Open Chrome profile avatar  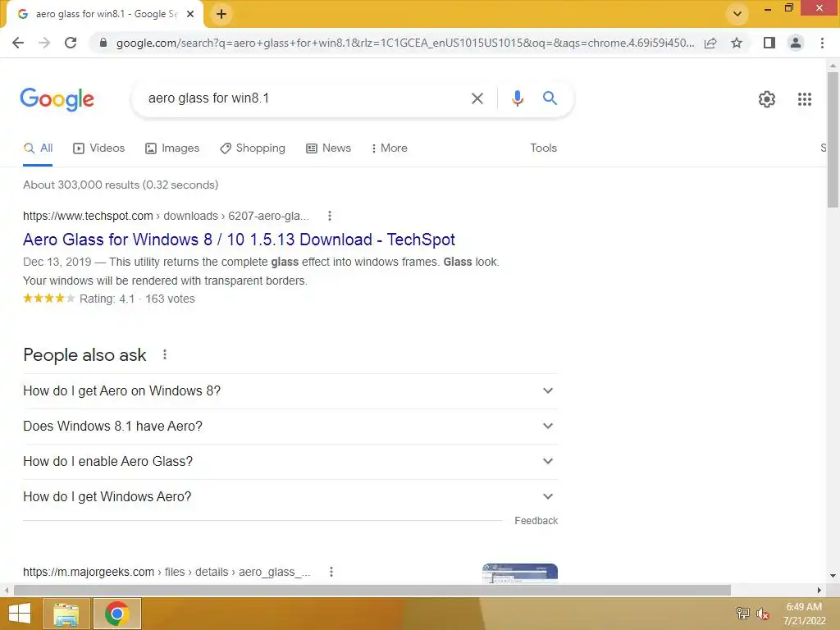(796, 43)
